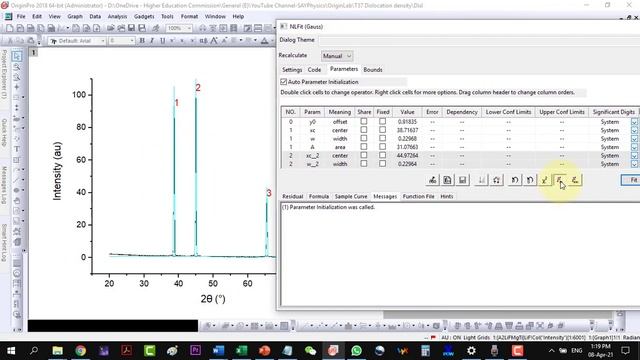Click the Fit button
The height and width of the screenshot is (360, 640).
(x=631, y=180)
